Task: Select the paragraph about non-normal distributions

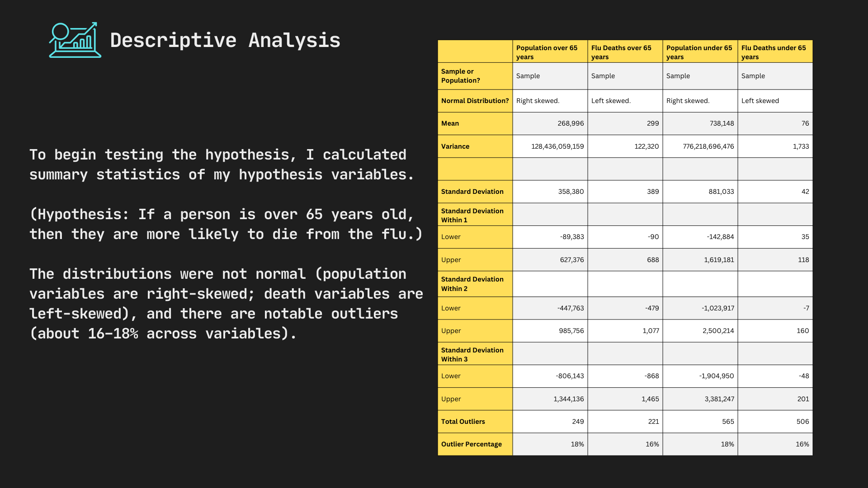Action: pos(226,304)
